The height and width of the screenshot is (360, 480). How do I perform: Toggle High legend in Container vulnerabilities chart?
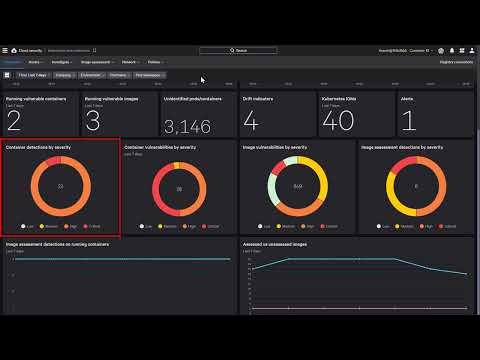(x=189, y=226)
